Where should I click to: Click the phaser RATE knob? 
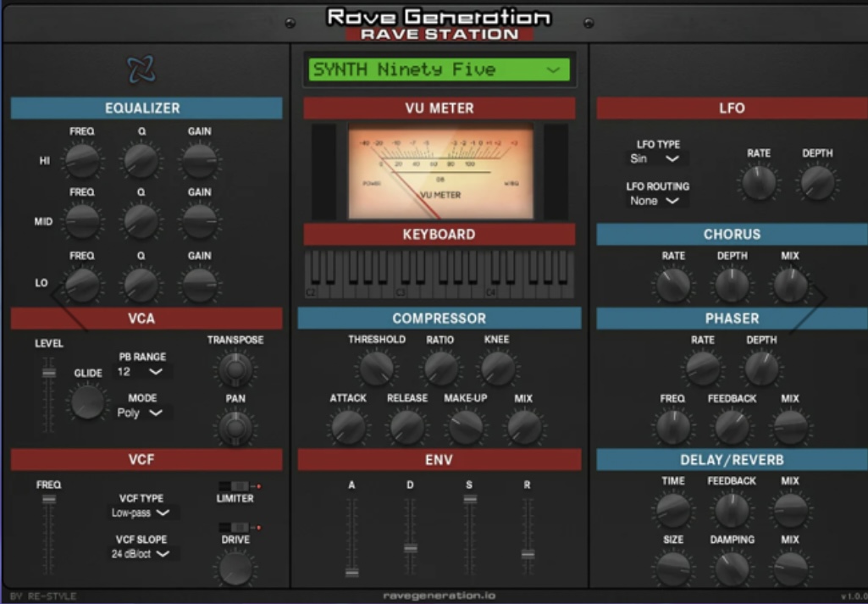[x=703, y=368]
